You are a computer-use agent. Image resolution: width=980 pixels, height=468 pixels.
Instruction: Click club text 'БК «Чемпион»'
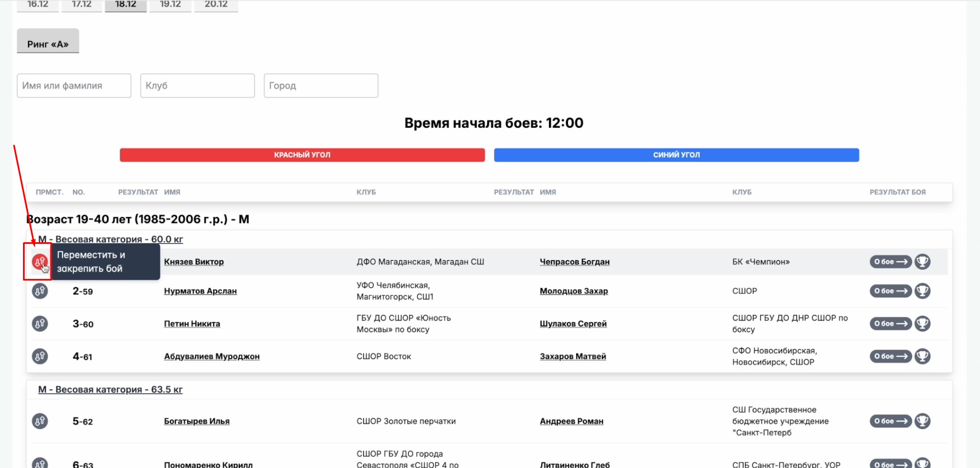click(x=761, y=262)
